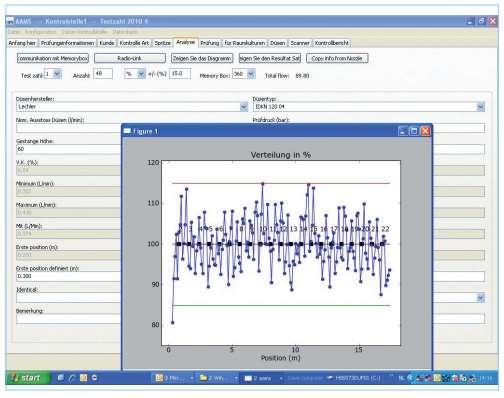The image size is (504, 398).
Task: Switch to the Prüfung tab
Action: 210,43
